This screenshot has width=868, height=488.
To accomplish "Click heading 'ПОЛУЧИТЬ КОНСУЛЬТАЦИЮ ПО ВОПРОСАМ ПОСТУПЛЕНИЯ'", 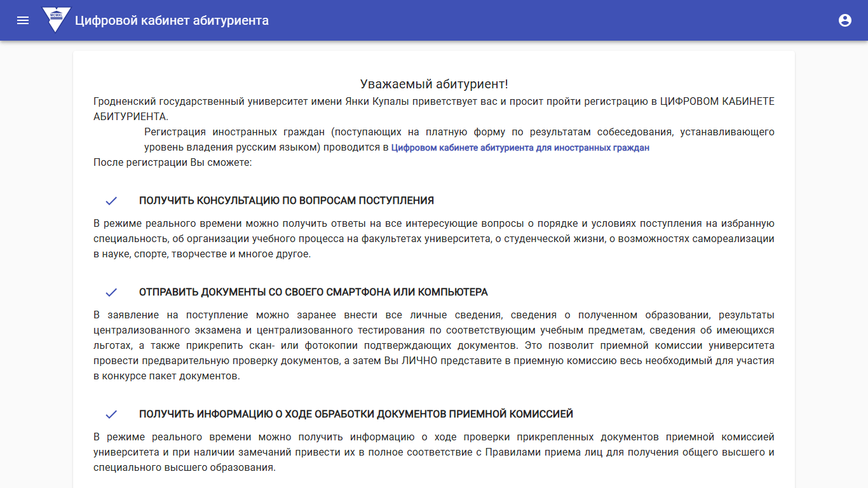I will [x=287, y=201].
